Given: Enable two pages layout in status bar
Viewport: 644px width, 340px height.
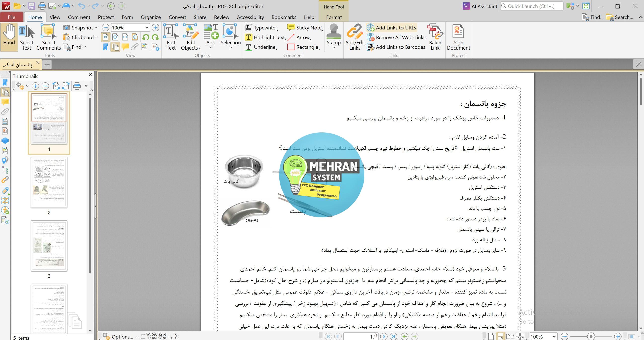Looking at the screenshot, I should click(510, 336).
